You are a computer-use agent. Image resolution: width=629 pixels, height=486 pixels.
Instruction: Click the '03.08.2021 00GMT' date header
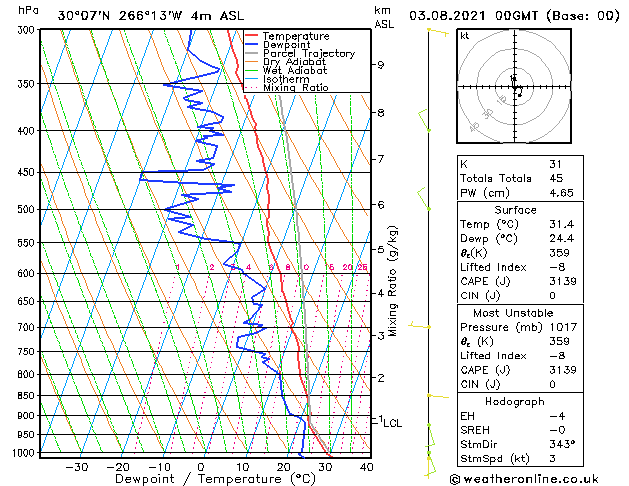[473, 16]
